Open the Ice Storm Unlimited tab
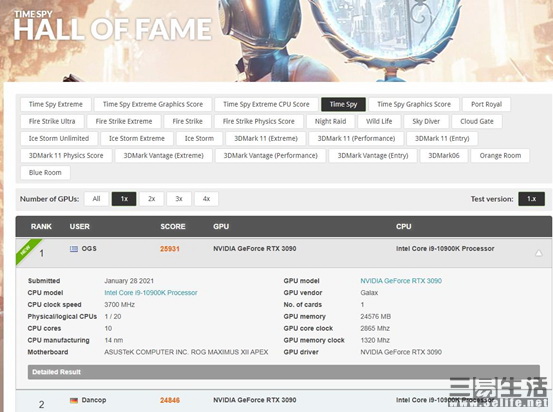This screenshot has width=553, height=412. coord(59,138)
